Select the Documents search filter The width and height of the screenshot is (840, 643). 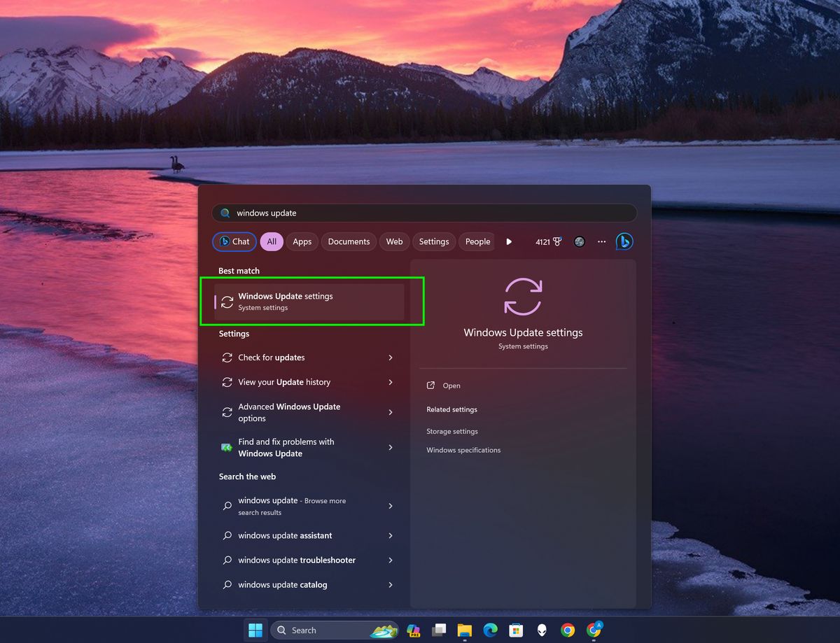[x=348, y=241]
